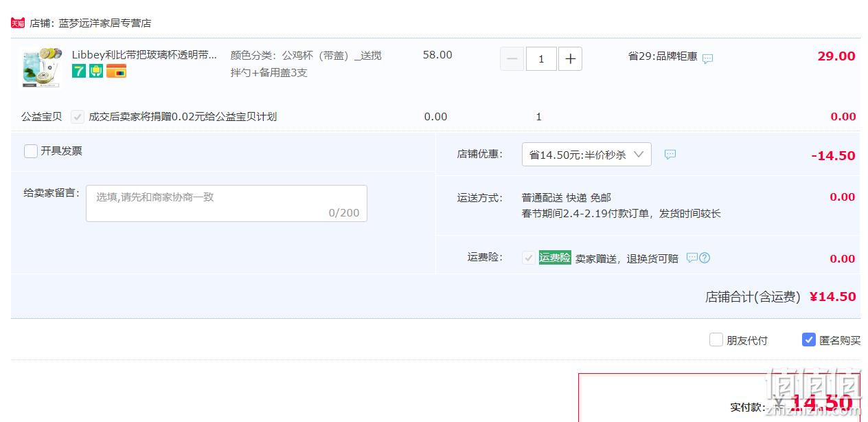
Task: Open the Libbey利比带把玻璃杯 product title
Action: coord(144,54)
